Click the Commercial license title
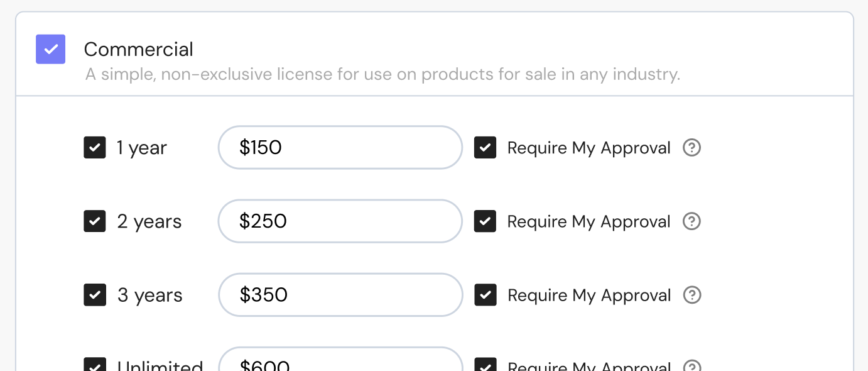The height and width of the screenshot is (371, 868). 138,49
